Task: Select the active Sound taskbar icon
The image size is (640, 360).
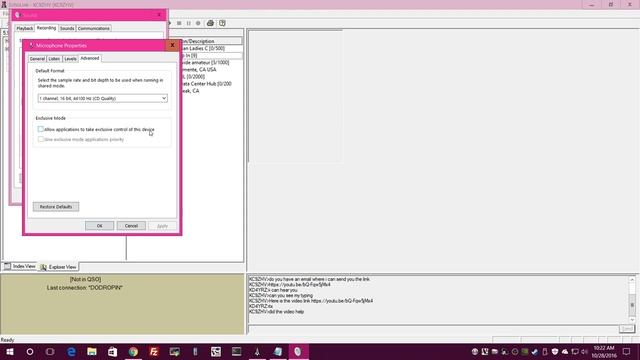Action: 298,351
